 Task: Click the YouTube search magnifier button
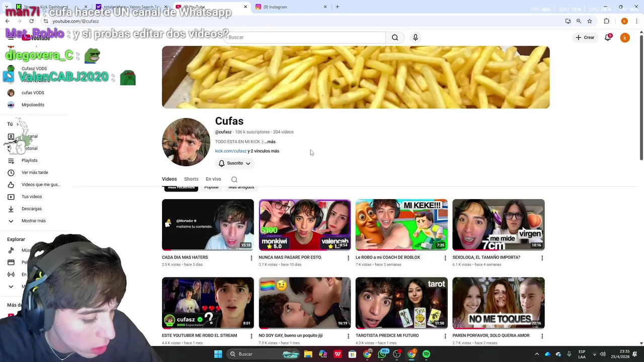[x=395, y=37]
